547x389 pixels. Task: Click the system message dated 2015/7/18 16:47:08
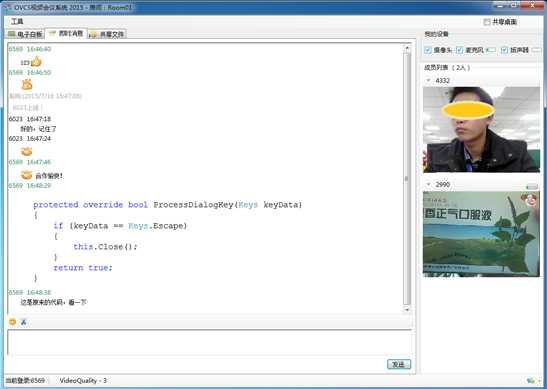45,96
